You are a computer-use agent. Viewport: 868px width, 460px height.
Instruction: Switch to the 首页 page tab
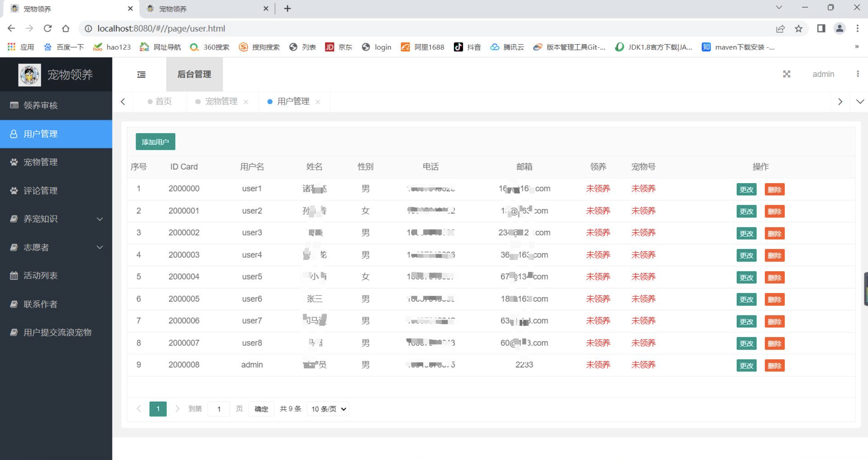[160, 102]
